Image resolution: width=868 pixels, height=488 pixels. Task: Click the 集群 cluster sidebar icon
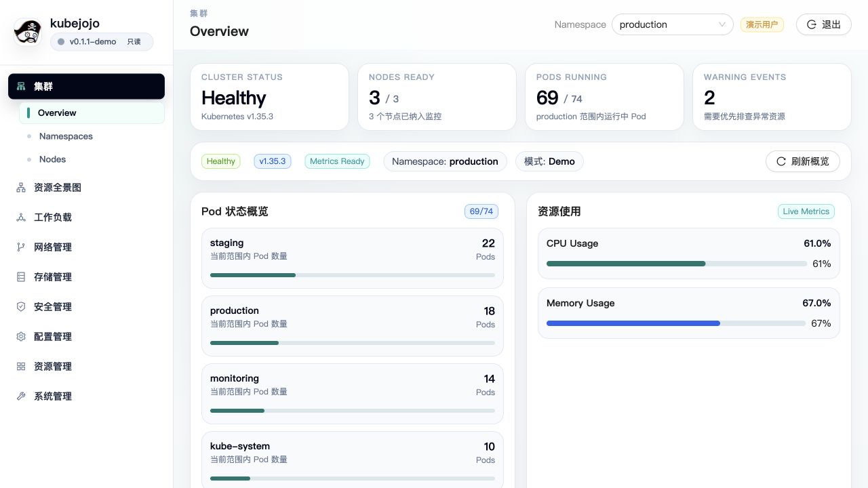click(x=21, y=87)
